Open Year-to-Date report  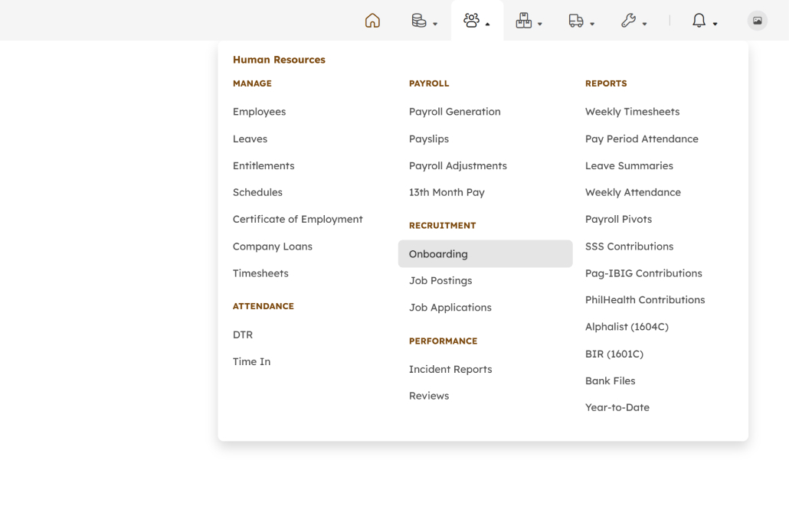point(617,407)
